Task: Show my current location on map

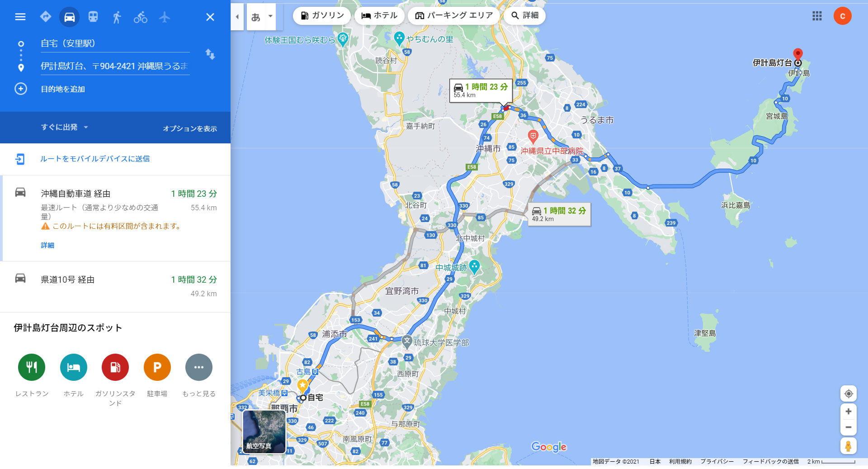Action: (x=849, y=393)
